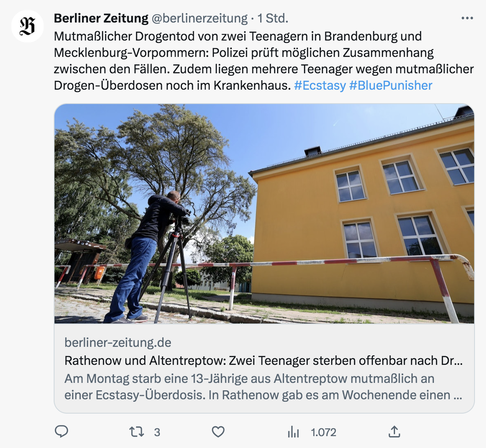Open the Rathenow und Altentreptow headline
This screenshot has width=486, height=448.
[x=263, y=361]
